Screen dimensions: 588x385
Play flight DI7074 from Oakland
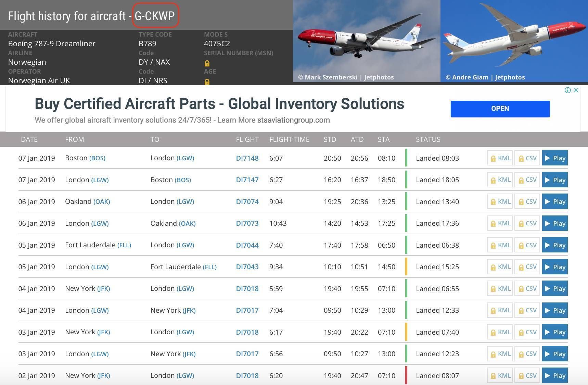point(555,201)
